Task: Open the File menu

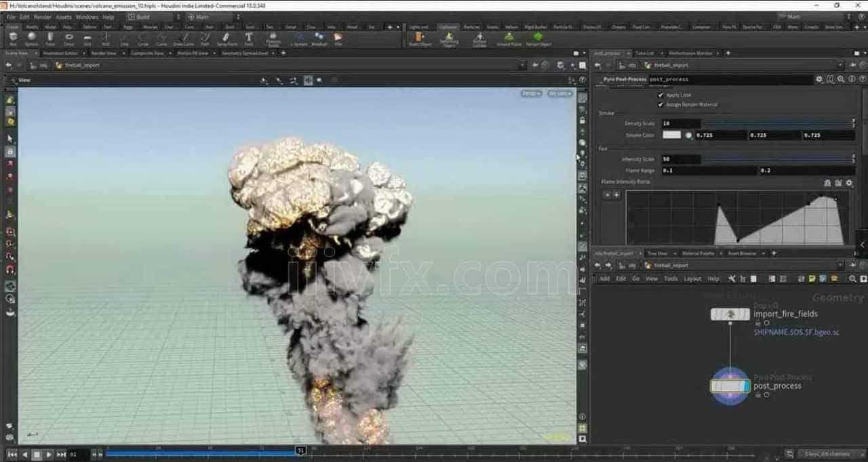Action: [x=11, y=17]
